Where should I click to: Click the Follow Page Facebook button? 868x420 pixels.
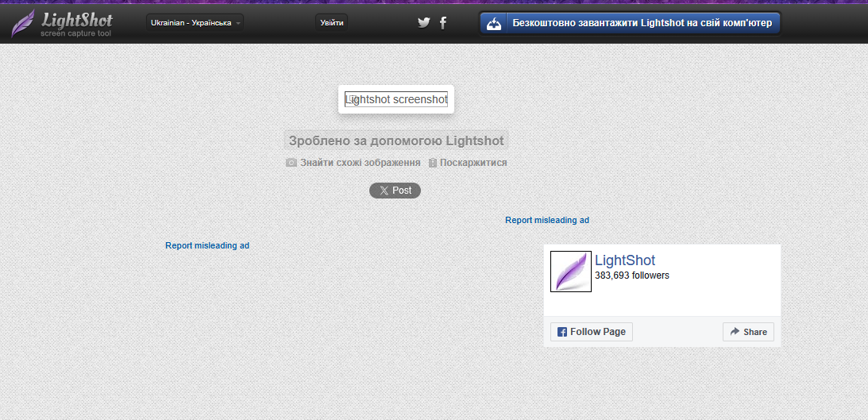[592, 332]
